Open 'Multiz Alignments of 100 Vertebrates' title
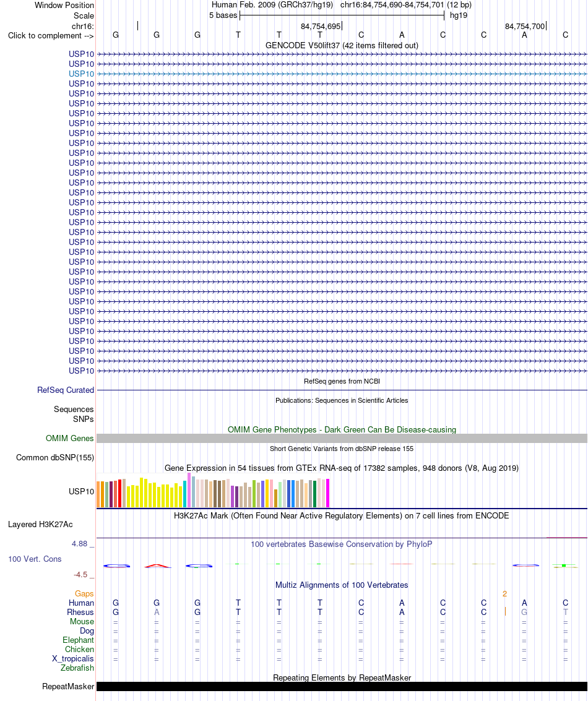 click(x=342, y=585)
